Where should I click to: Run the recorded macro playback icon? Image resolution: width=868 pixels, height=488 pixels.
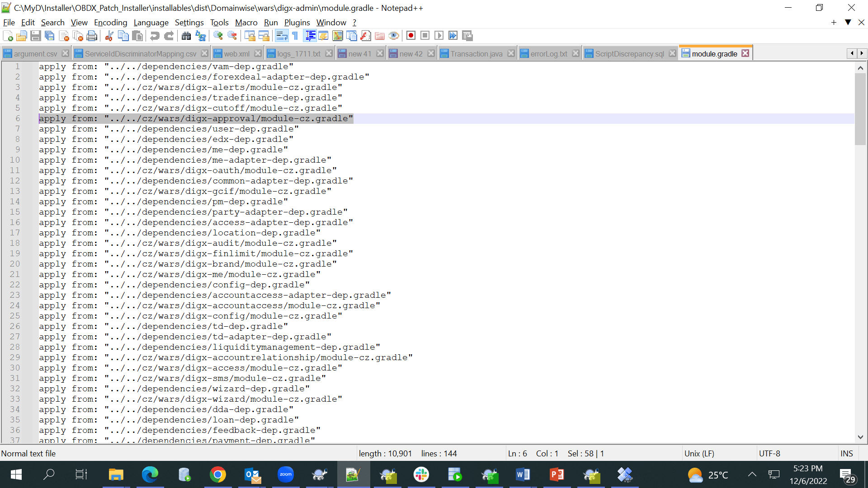coord(439,35)
